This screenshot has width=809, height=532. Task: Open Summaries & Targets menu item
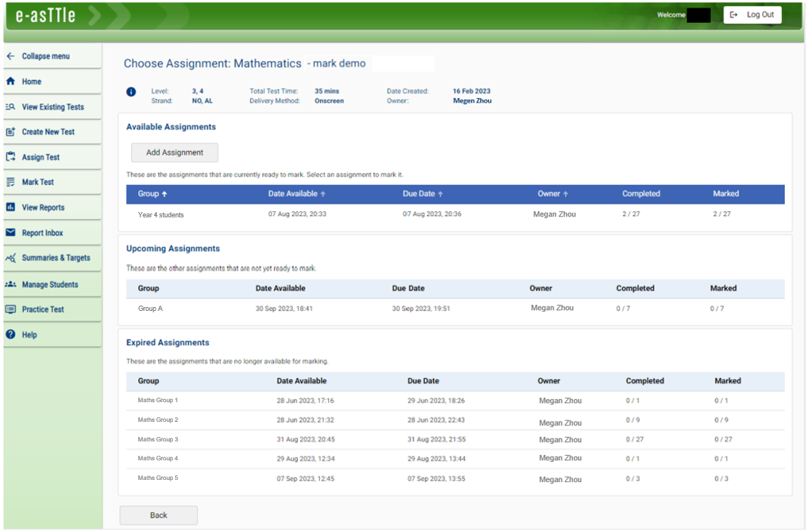[55, 258]
